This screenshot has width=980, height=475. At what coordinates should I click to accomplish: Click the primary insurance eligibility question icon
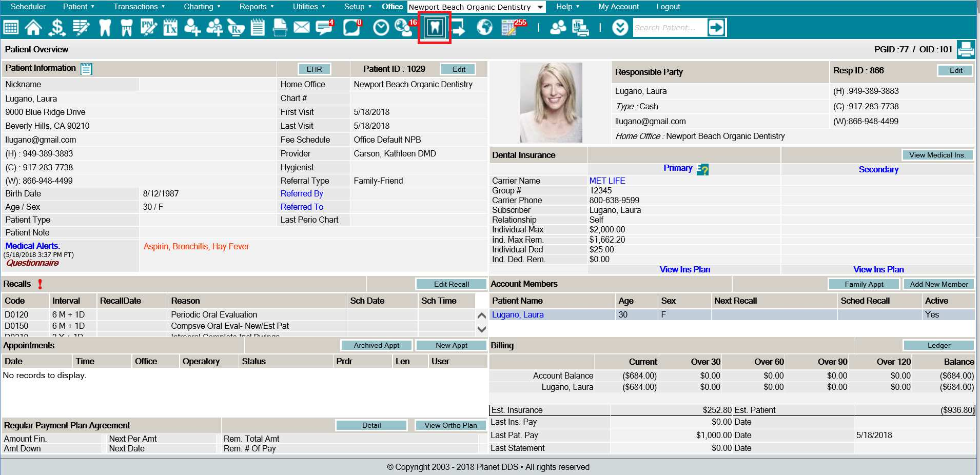point(702,169)
